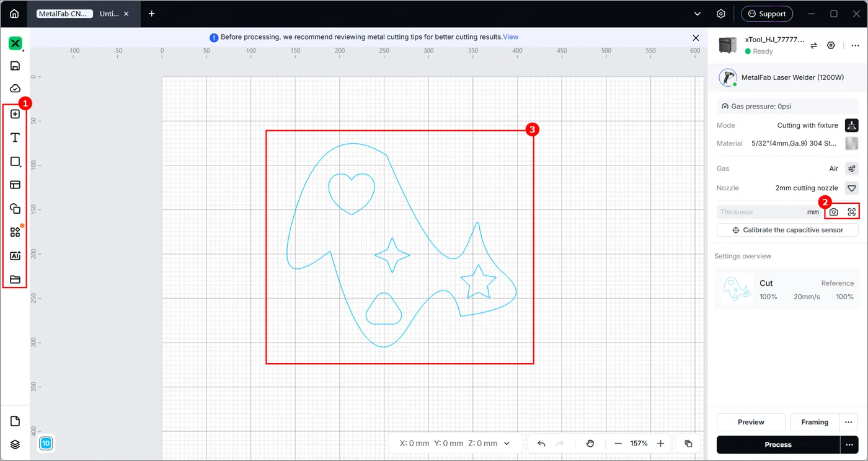Open the canvas page icon
This screenshot has height=461, width=868.
pyautogui.click(x=15, y=421)
